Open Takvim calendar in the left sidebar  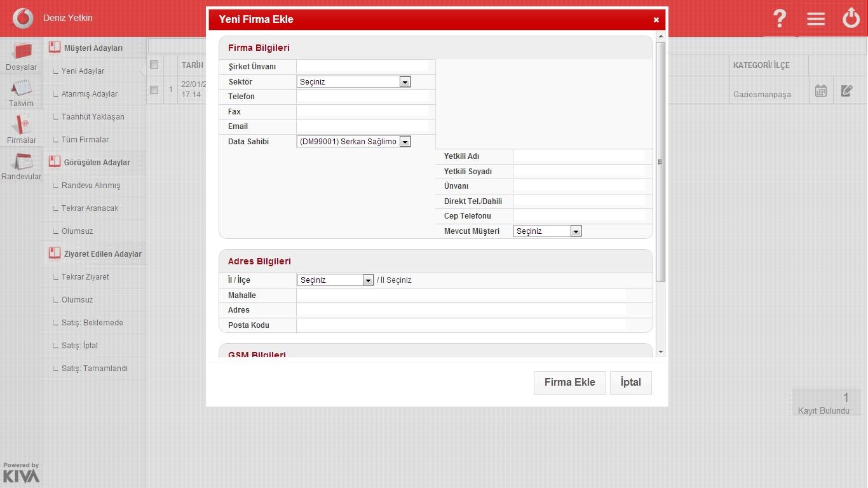22,93
